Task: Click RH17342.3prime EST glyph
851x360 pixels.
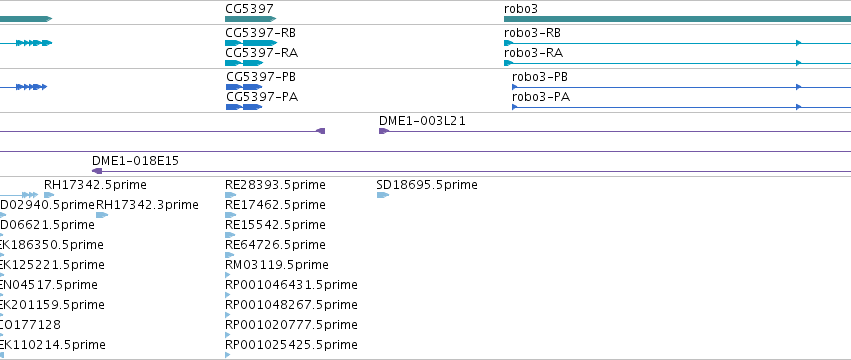Action: [x=102, y=215]
